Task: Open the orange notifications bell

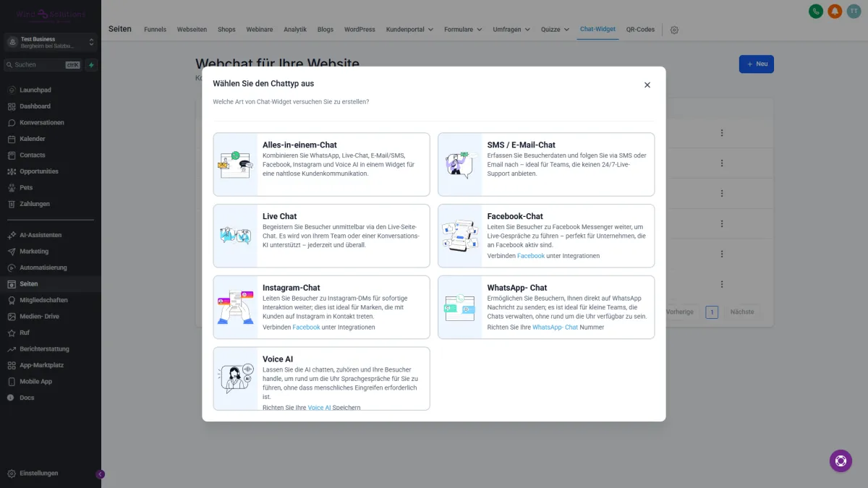Action: [835, 11]
